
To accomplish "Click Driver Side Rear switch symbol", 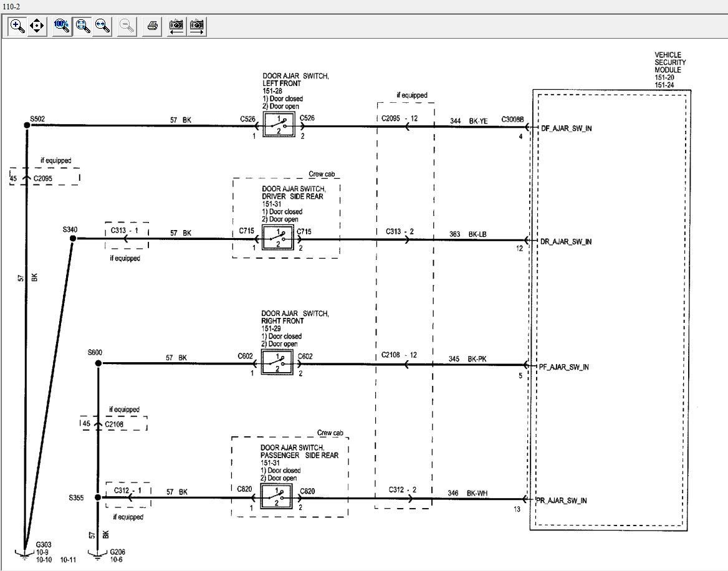I will tap(277, 238).
